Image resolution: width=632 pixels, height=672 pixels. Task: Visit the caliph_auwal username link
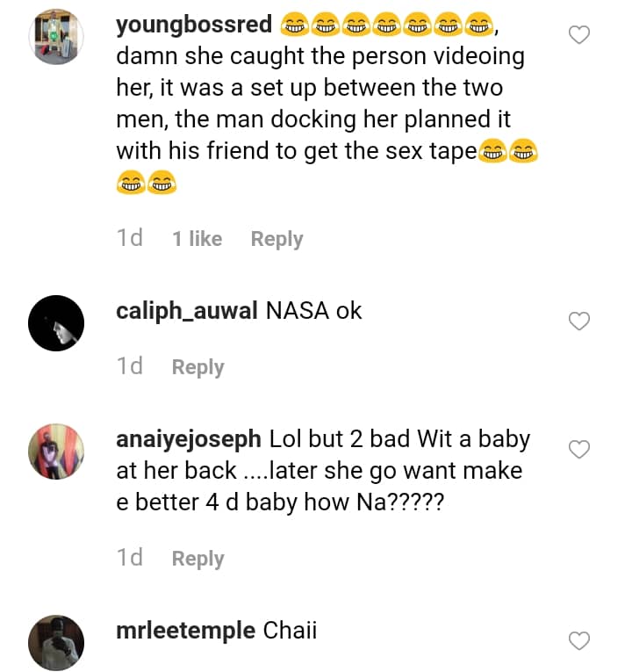coord(187,310)
